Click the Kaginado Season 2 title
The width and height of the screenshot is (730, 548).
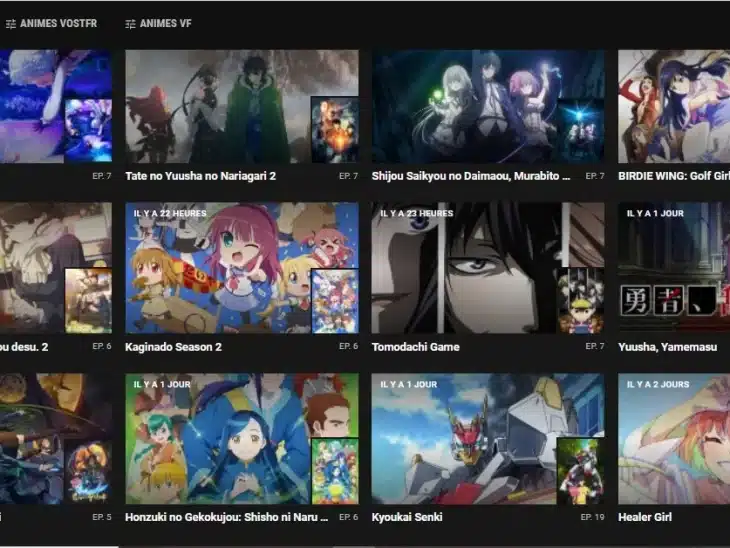tap(173, 347)
